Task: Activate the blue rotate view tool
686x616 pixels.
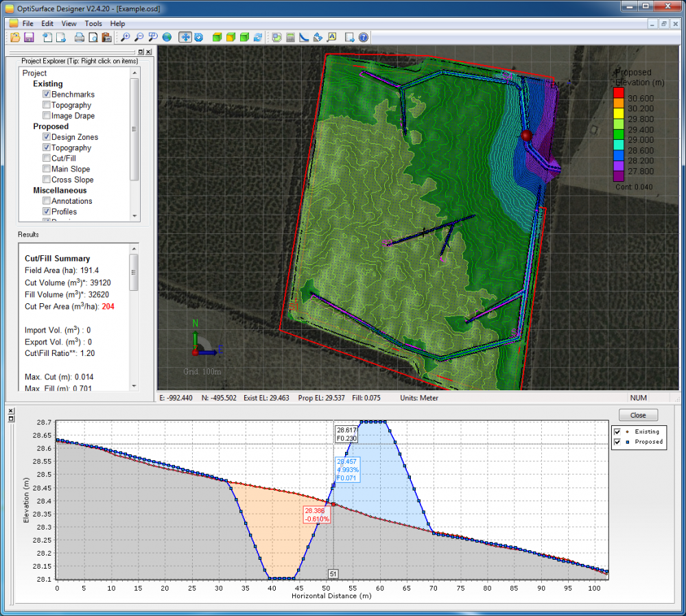Action: point(199,38)
